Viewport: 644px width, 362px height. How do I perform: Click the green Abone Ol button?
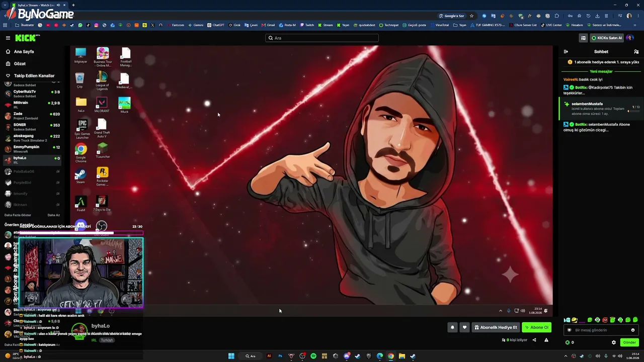click(536, 327)
